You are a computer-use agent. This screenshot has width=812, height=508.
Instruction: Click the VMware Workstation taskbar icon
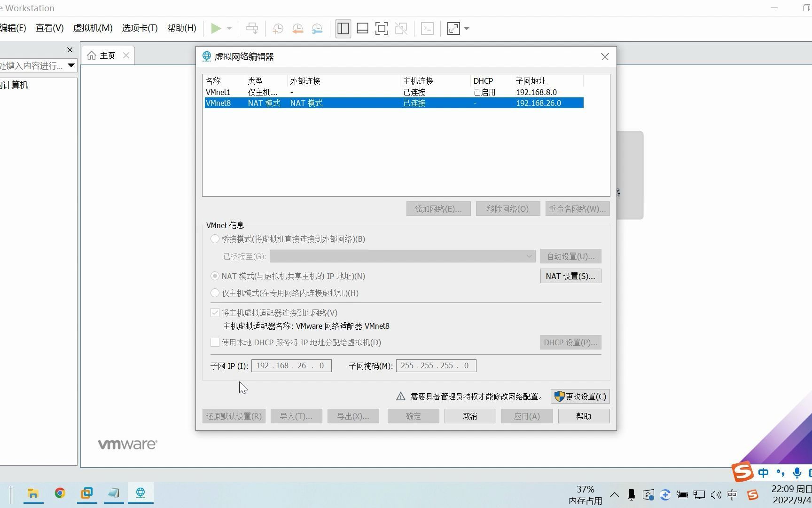click(x=86, y=493)
